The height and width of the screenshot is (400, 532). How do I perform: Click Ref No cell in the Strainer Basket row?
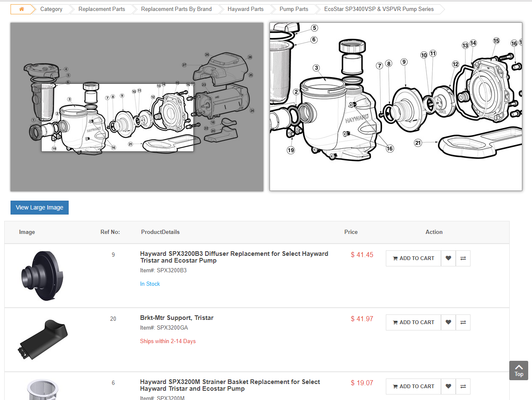point(113,383)
